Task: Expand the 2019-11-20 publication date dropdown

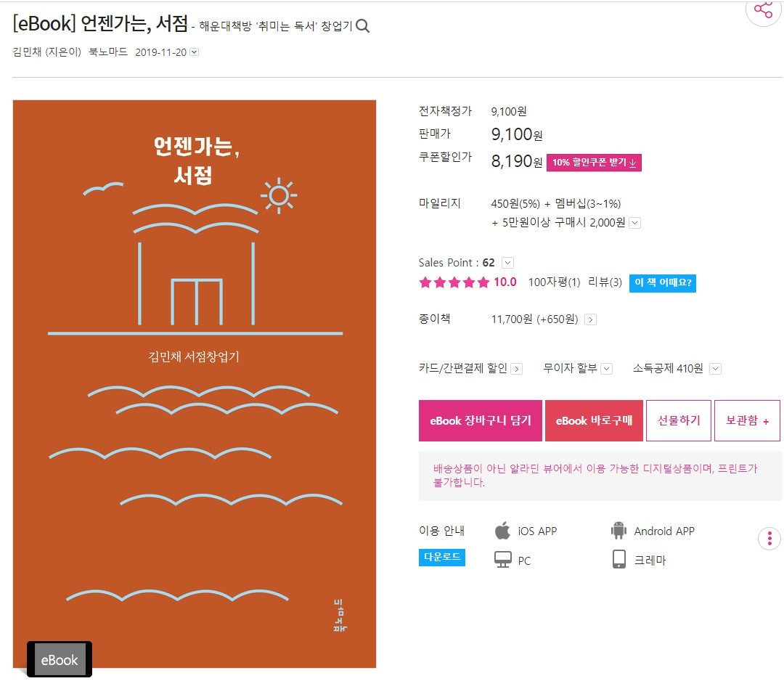Action: point(193,52)
